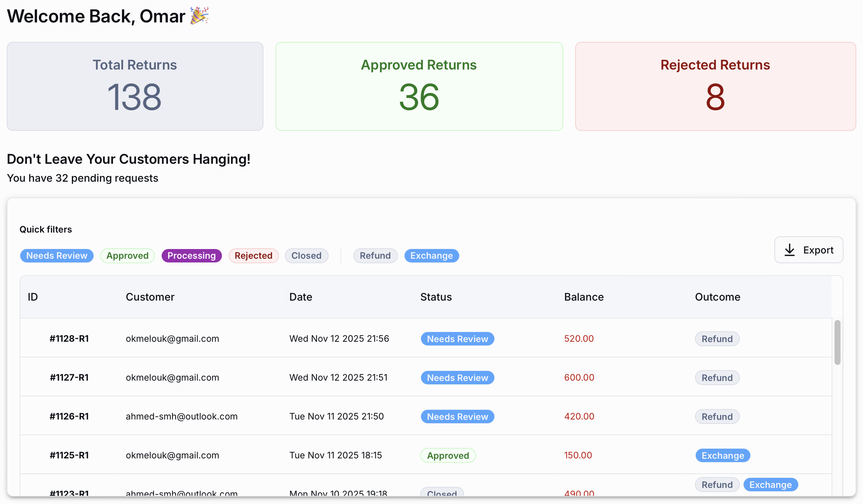Click the Status column header
Viewport: 863px width, 504px height.
point(436,297)
